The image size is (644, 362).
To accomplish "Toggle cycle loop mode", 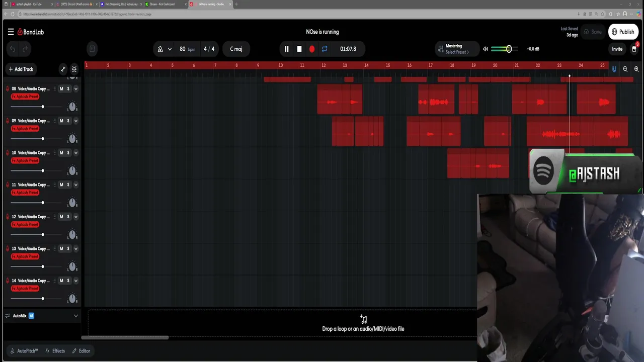I will coord(325,49).
